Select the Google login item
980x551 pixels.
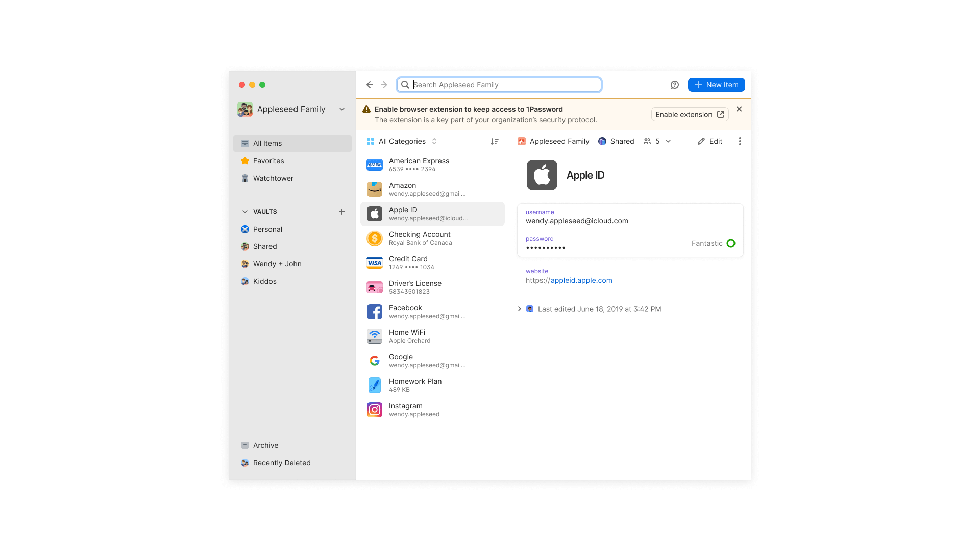point(432,361)
